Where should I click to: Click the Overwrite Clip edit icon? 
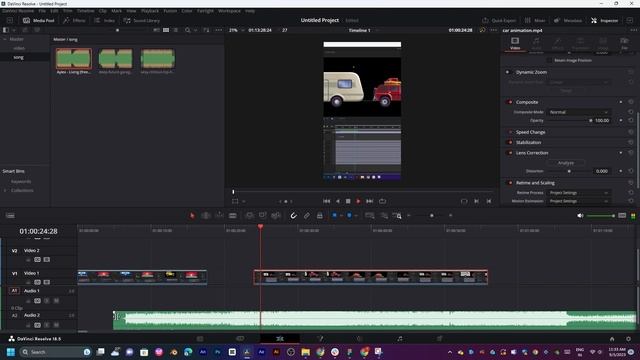tap(262, 216)
